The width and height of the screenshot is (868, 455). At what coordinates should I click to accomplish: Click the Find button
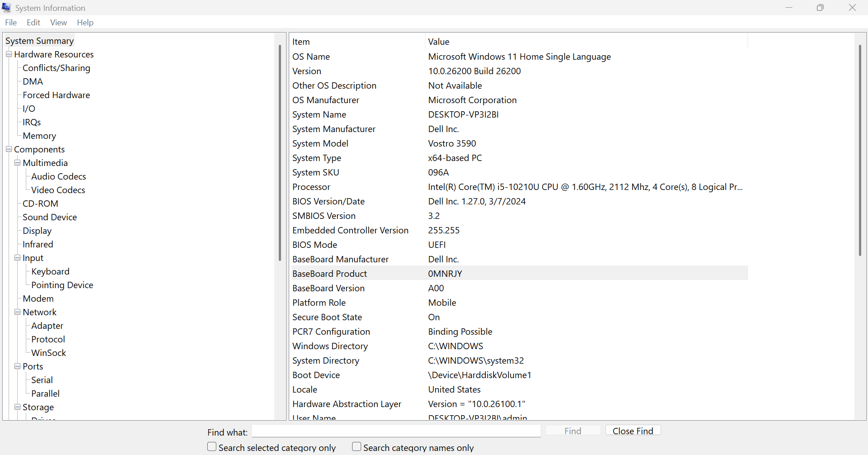tap(573, 431)
